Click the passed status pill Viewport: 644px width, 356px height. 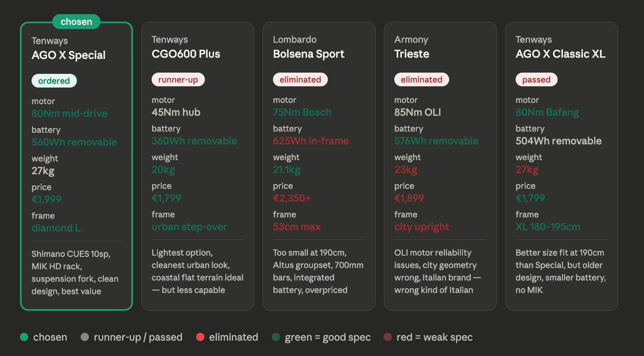536,80
